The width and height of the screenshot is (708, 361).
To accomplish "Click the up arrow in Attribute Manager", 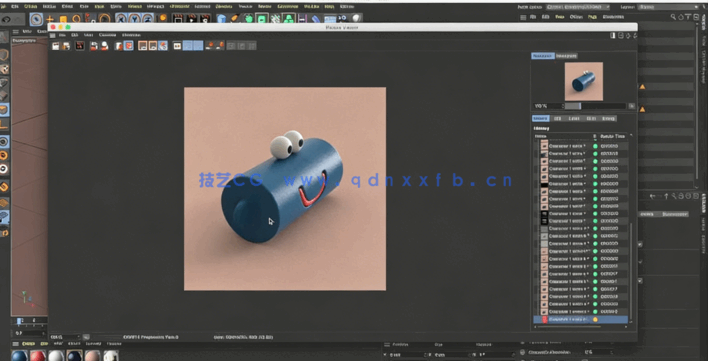I will [x=666, y=196].
